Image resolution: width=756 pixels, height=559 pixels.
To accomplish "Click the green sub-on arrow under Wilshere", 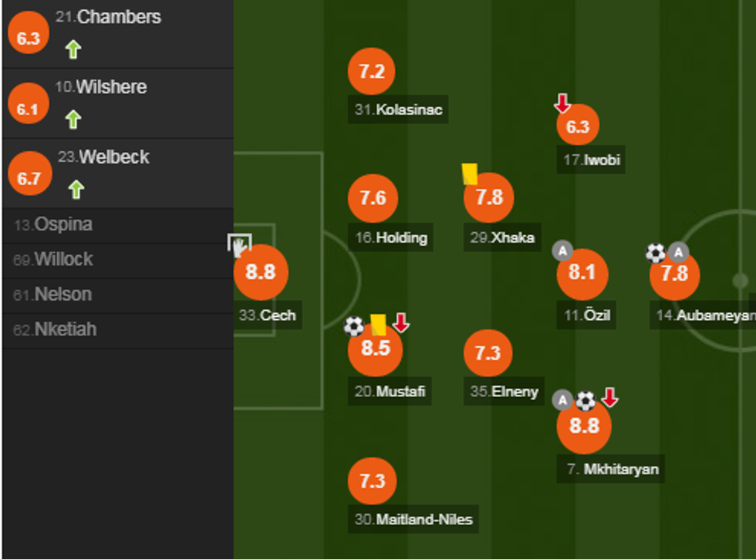I will (73, 120).
